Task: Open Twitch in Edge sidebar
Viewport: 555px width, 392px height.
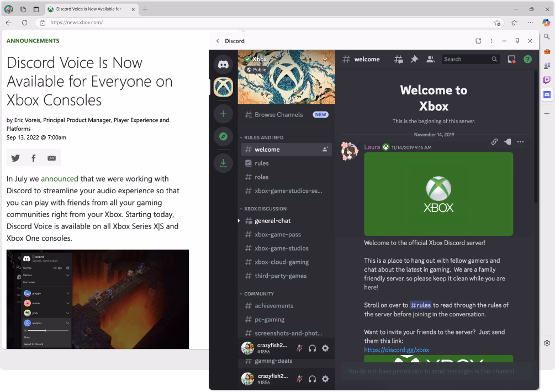Action: (547, 80)
